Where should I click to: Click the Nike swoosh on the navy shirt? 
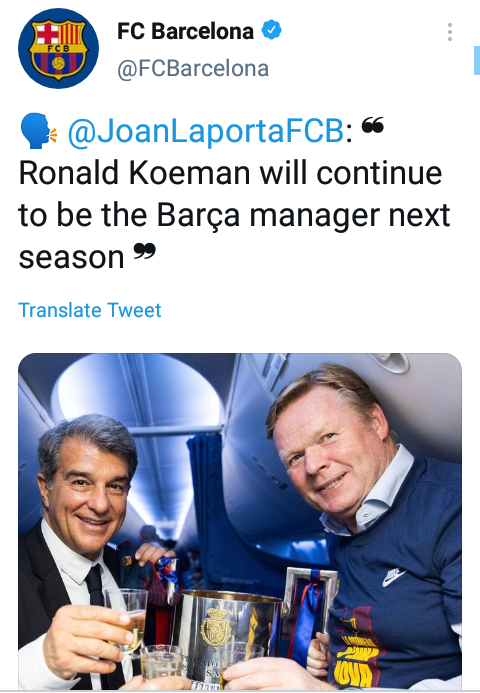394,577
